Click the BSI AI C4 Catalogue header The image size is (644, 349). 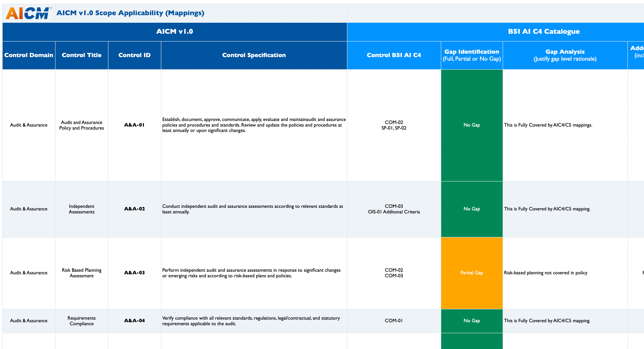pyautogui.click(x=544, y=32)
